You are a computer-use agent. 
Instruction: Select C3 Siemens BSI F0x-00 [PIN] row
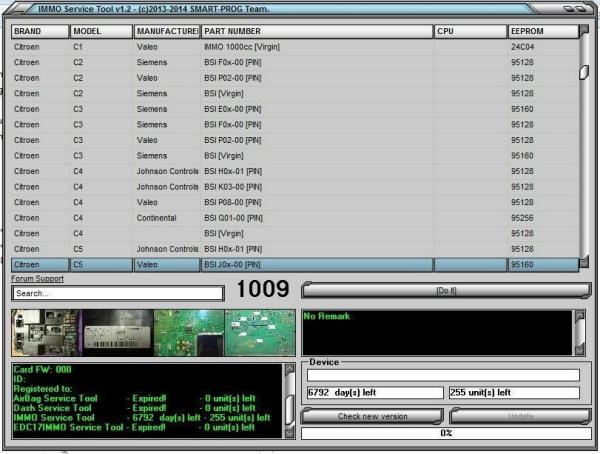[x=295, y=124]
